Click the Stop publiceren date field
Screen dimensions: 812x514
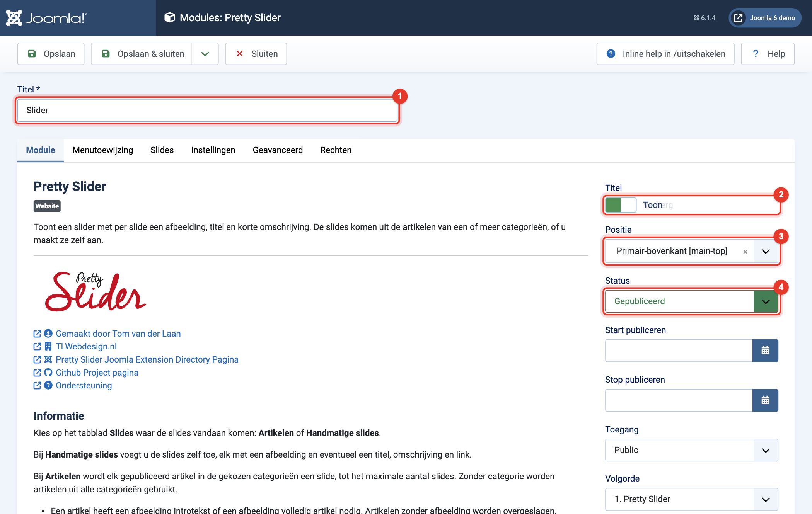(x=679, y=400)
